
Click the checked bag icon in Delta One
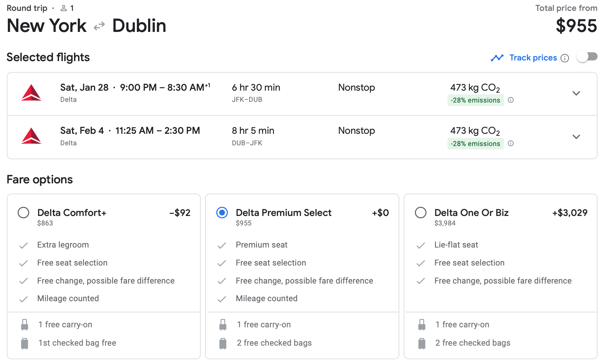pos(422,343)
